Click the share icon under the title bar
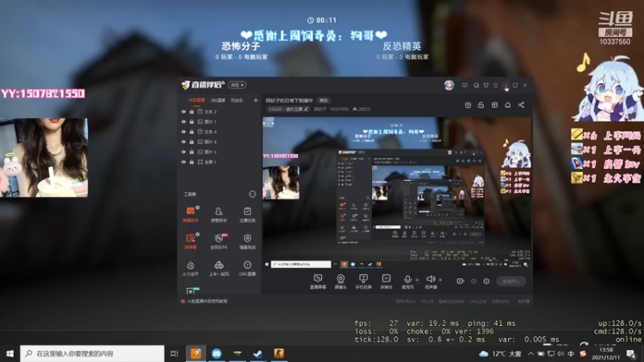644x362 pixels. click(521, 105)
